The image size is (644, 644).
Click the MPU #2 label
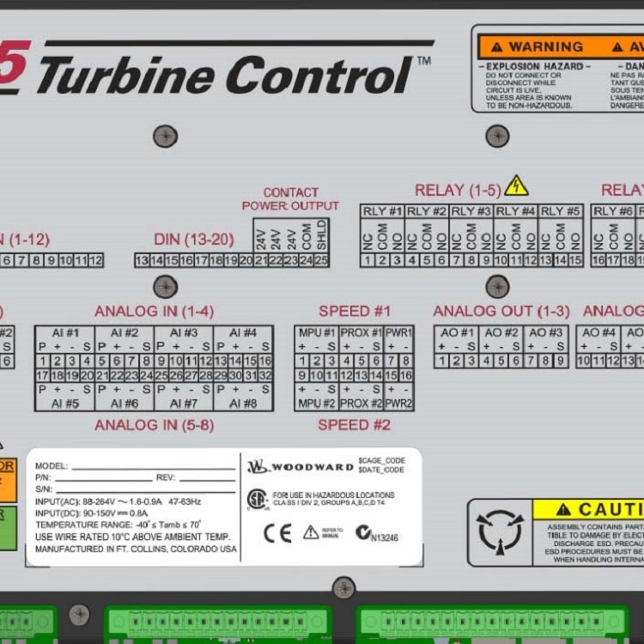click(317, 404)
